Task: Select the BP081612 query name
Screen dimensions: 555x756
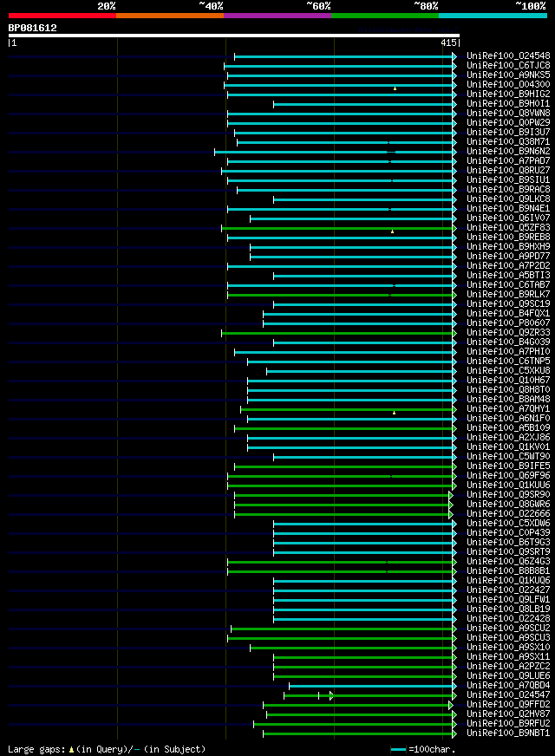Action: (x=32, y=28)
